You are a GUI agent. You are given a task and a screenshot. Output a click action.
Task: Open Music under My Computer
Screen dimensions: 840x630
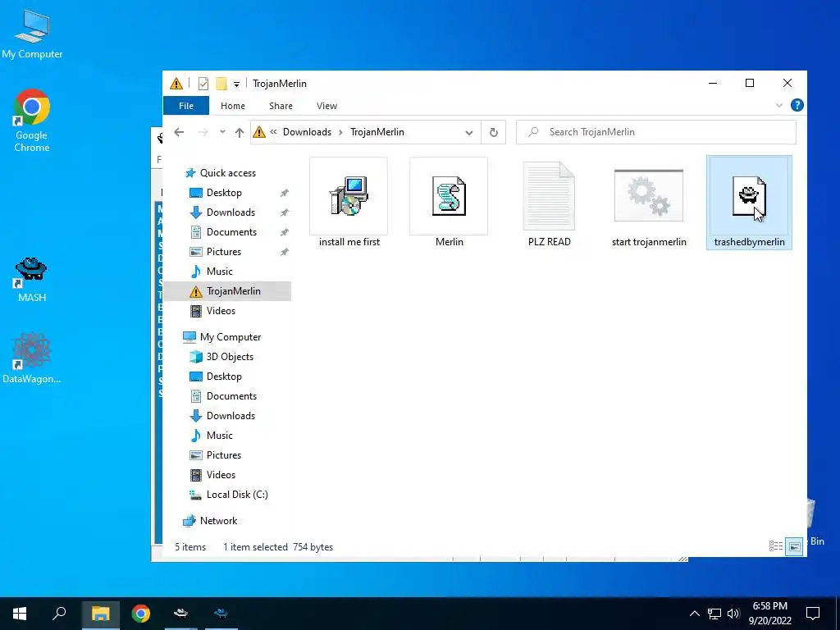219,435
